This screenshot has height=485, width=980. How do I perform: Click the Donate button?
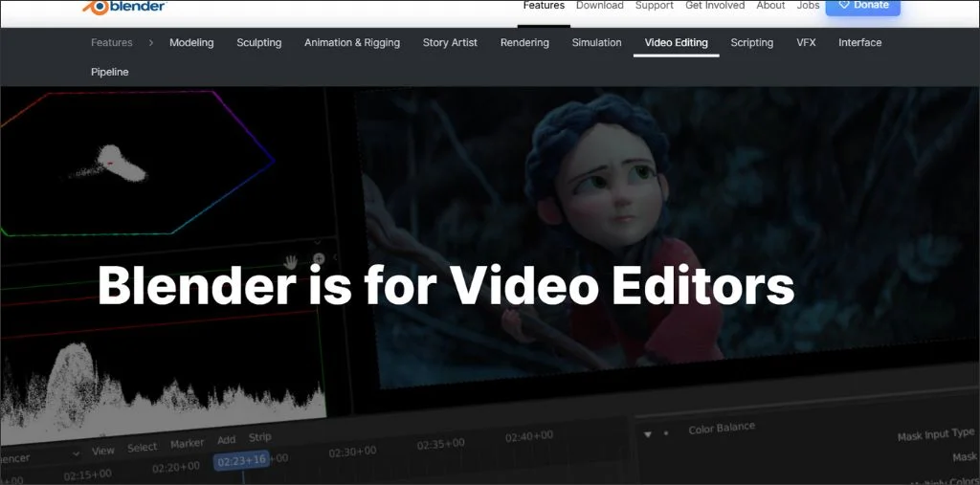point(862,6)
